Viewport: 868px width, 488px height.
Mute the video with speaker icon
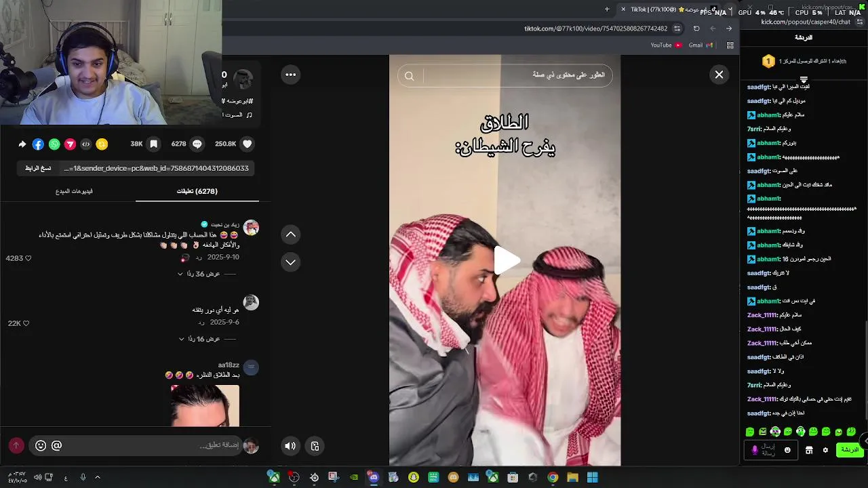click(x=290, y=446)
